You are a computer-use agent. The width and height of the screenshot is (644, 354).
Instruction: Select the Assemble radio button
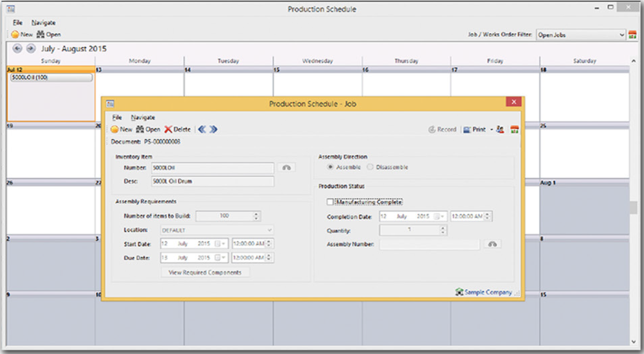(330, 168)
